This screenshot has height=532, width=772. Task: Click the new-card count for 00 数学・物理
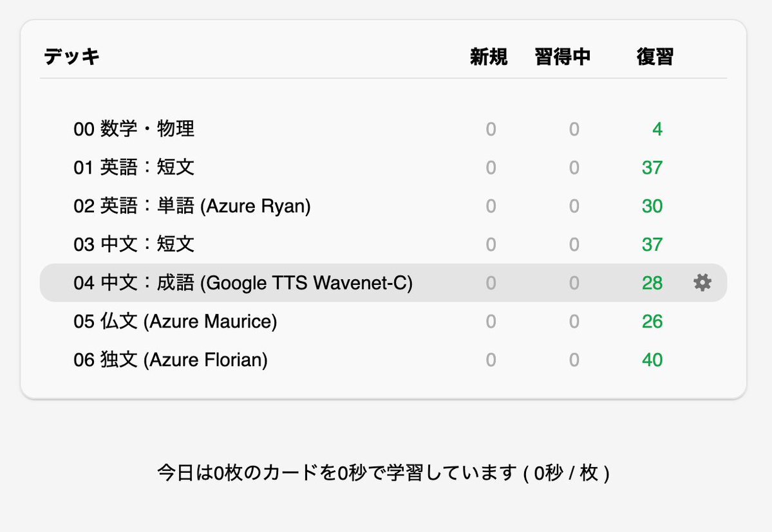[491, 129]
